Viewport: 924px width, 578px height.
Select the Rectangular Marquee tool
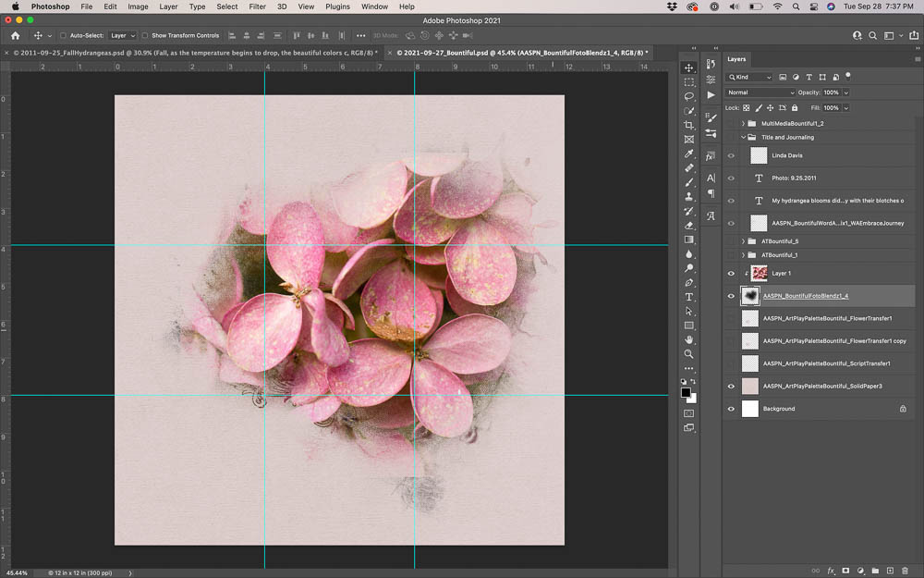tap(688, 82)
